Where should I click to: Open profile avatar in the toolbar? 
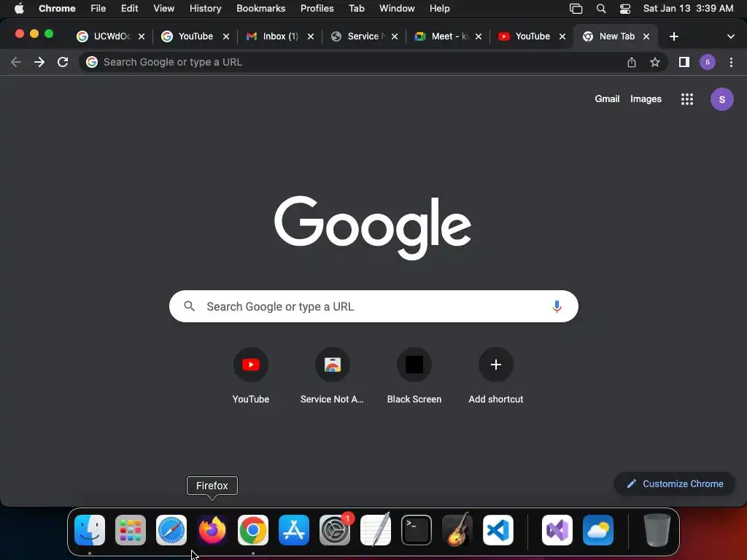tap(708, 62)
